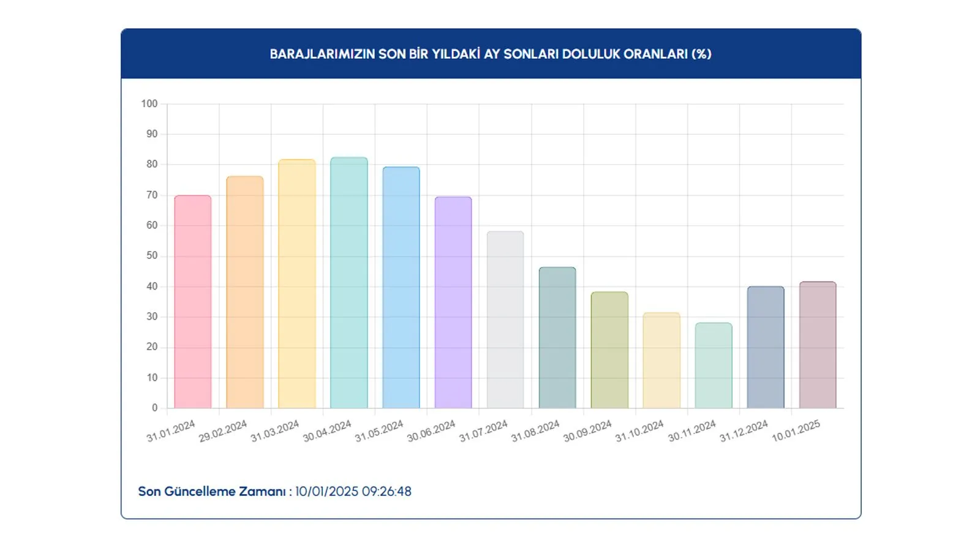Viewport: 980px width, 551px height.
Task: Click y-axis value 30
Action: [152, 317]
